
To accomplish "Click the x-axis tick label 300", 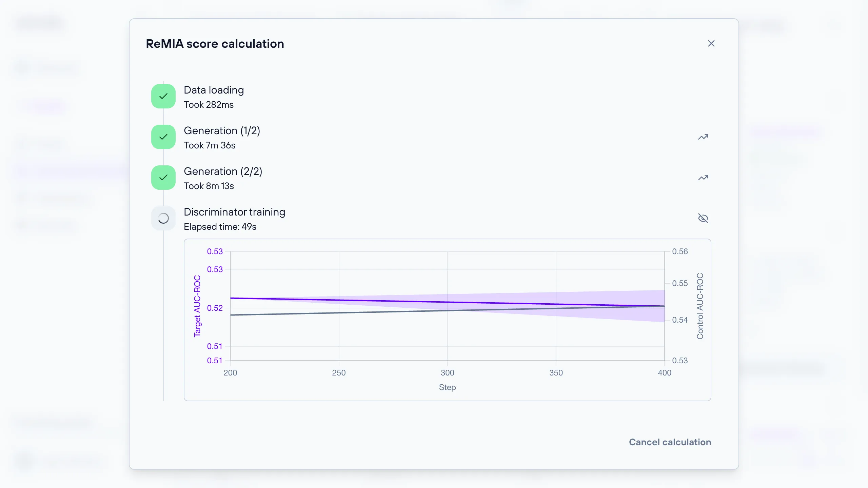I will click(x=447, y=373).
